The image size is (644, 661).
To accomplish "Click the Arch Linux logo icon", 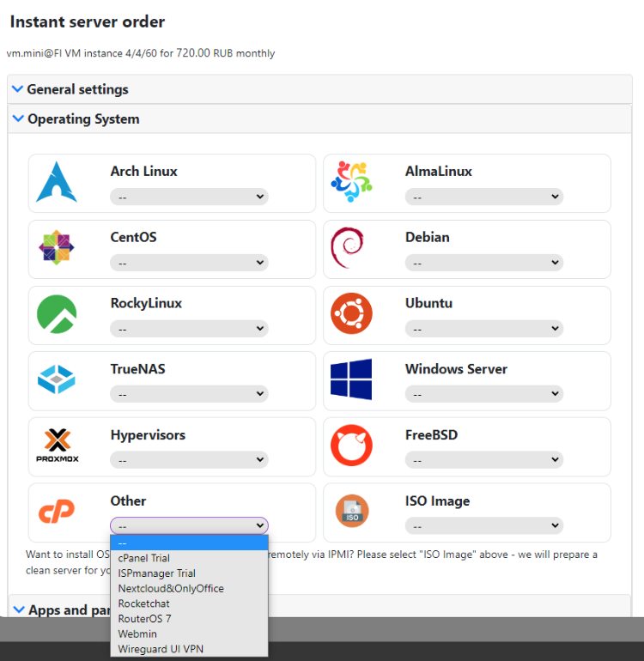I will pyautogui.click(x=57, y=182).
